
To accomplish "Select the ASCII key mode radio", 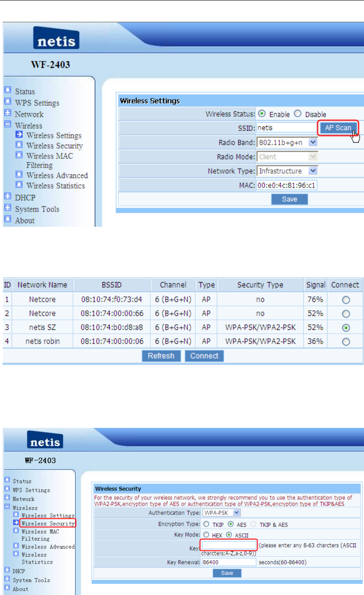I will tap(229, 535).
